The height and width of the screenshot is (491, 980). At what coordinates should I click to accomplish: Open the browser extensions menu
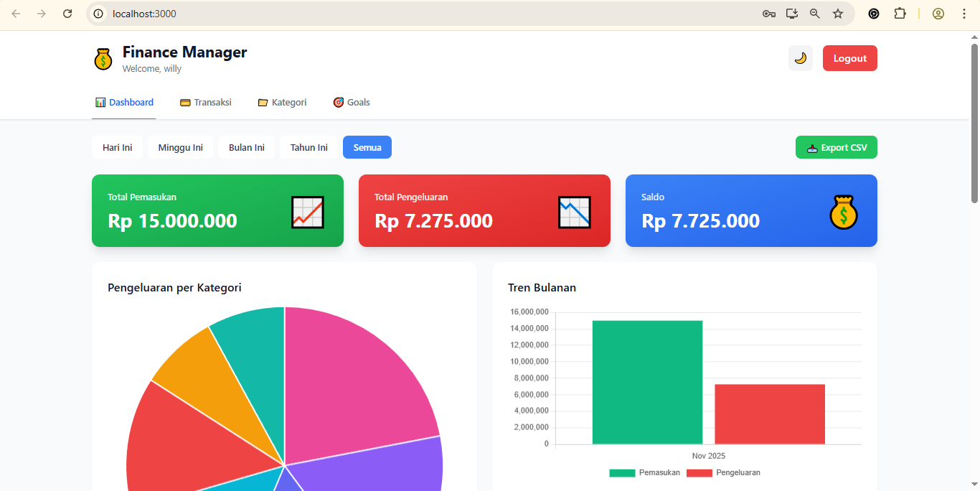click(900, 13)
